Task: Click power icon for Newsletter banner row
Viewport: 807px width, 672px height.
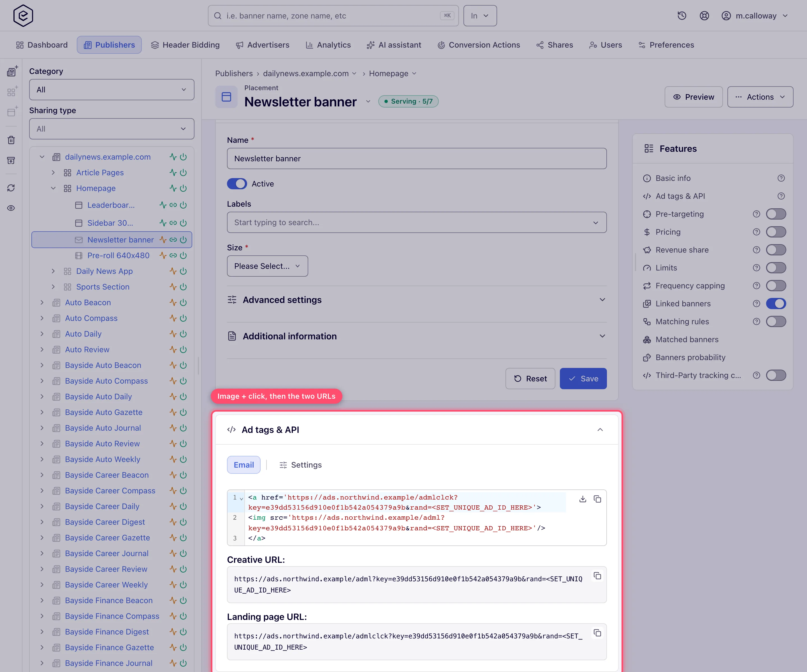Action: 183,240
